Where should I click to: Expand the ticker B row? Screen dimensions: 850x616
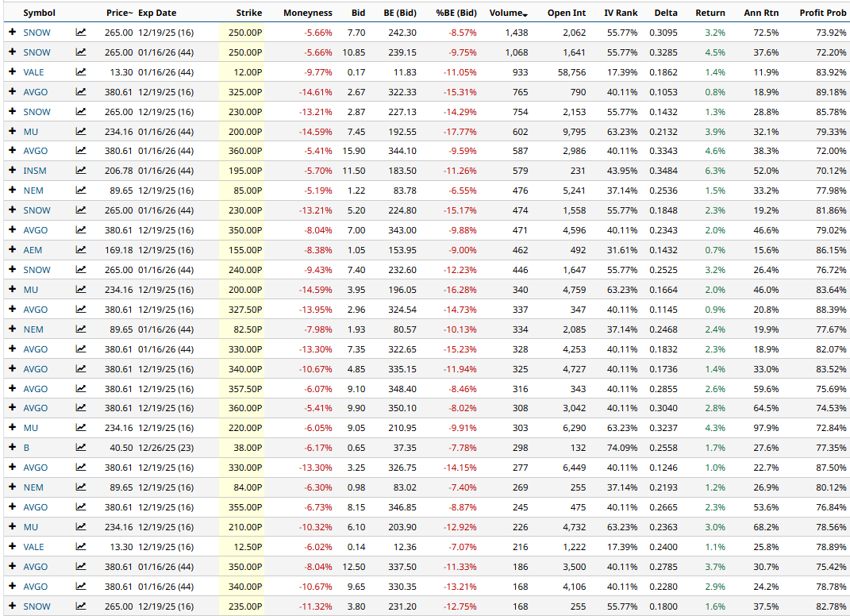click(x=10, y=448)
